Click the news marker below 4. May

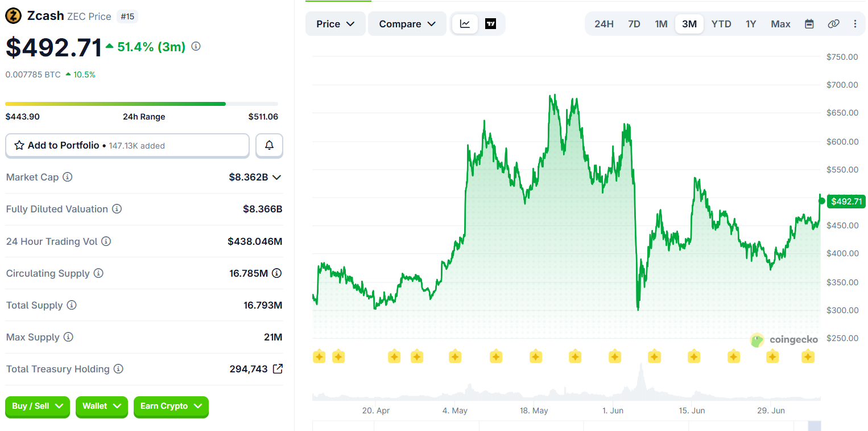point(455,357)
